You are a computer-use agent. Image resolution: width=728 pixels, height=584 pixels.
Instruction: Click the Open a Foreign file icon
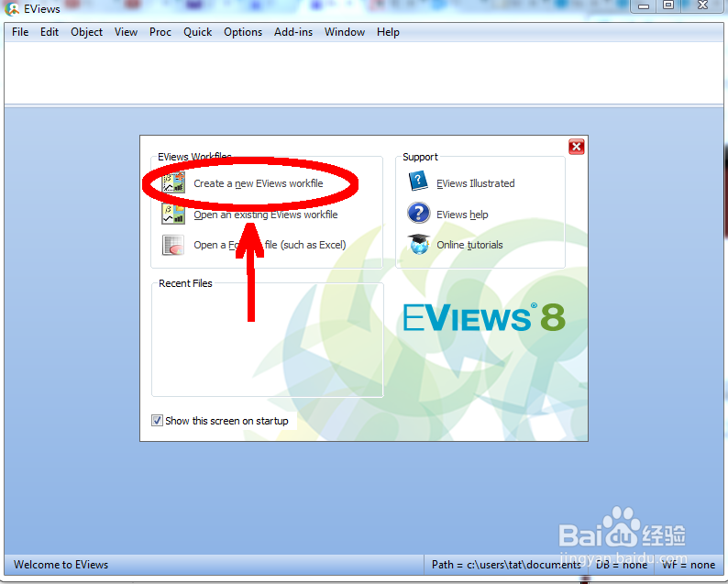(x=173, y=245)
